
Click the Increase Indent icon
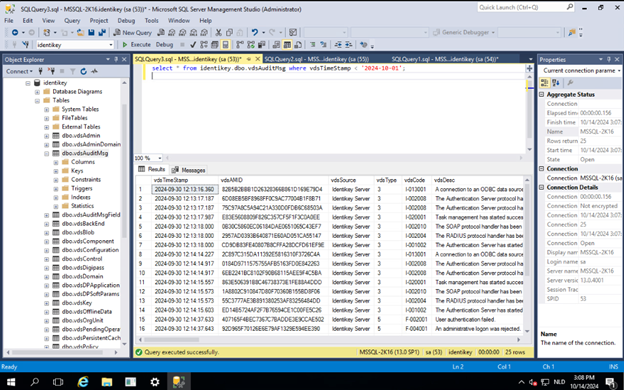pos(348,45)
